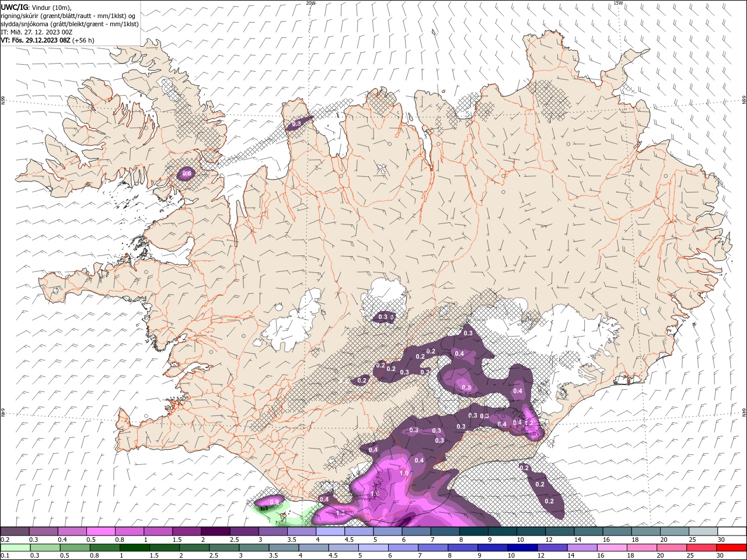This screenshot has width=747, height=560.
Task: Click the "15W" longitude label
Action: tap(618, 3)
